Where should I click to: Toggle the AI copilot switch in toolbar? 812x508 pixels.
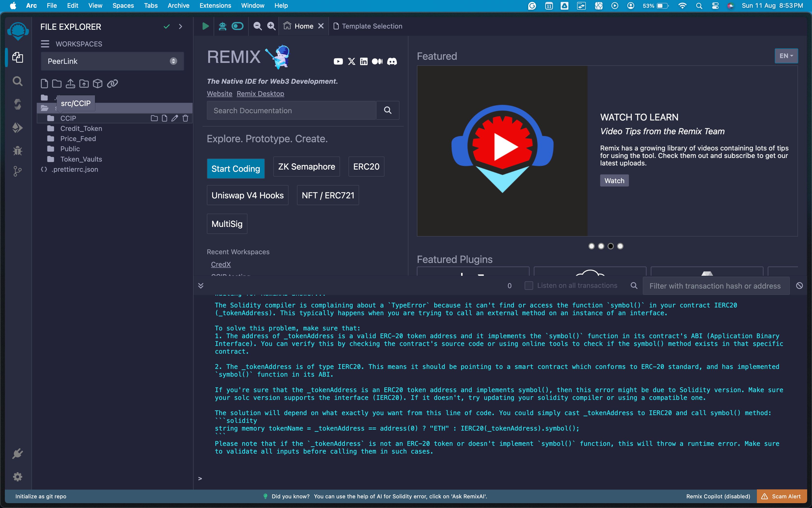click(238, 26)
